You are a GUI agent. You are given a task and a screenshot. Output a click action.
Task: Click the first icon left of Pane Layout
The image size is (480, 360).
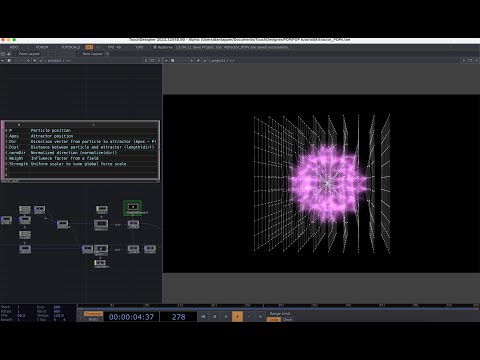pos(3,54)
